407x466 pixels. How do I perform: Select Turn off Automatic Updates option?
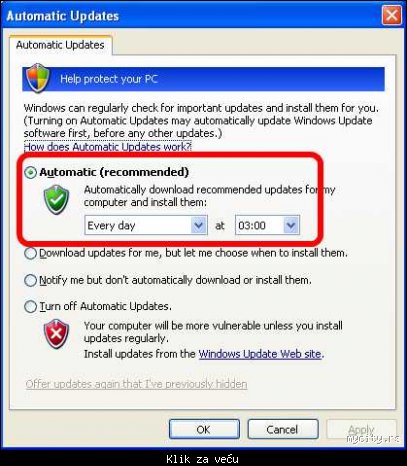pyautogui.click(x=30, y=306)
